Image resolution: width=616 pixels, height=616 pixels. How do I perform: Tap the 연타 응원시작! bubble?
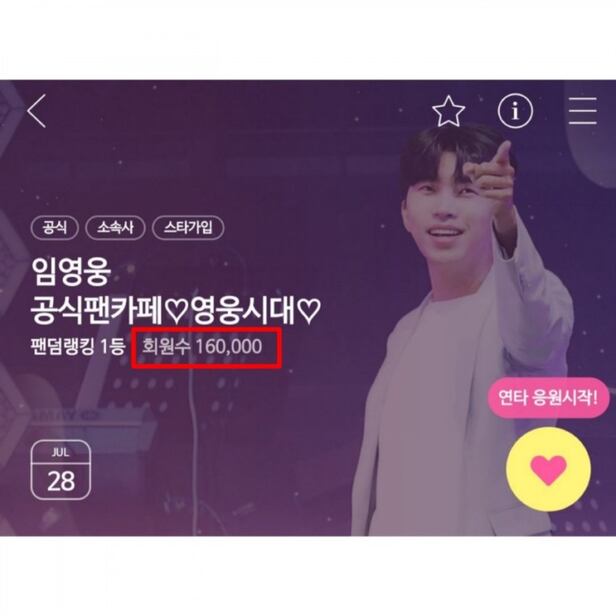click(548, 398)
